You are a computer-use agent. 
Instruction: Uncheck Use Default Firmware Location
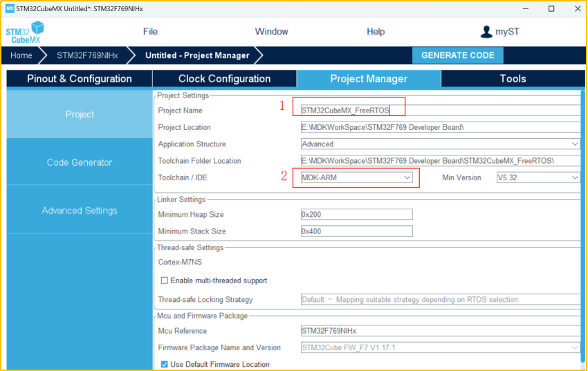[x=165, y=364]
